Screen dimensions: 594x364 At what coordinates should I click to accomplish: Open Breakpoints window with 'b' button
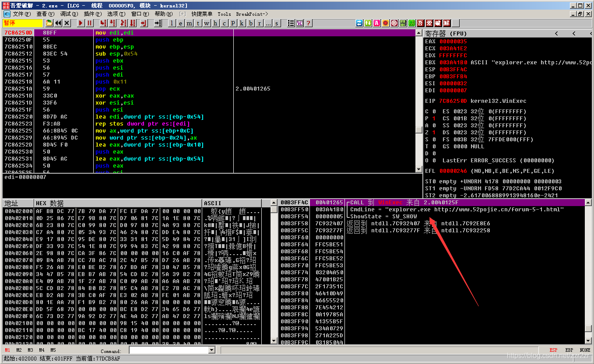tap(250, 23)
